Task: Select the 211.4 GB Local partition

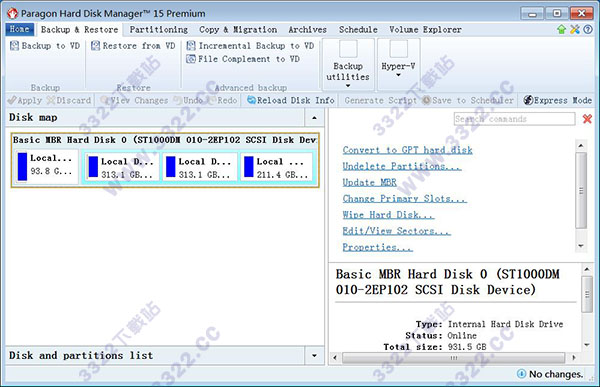Action: tap(278, 167)
